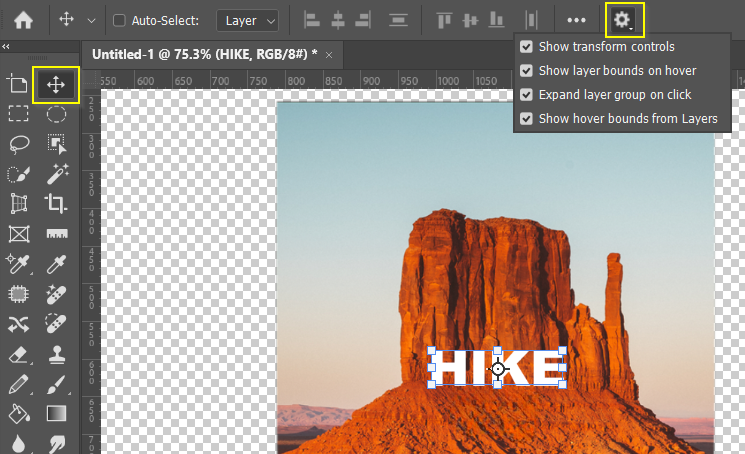Pick the Gradient tool
The height and width of the screenshot is (454, 745).
click(56, 413)
